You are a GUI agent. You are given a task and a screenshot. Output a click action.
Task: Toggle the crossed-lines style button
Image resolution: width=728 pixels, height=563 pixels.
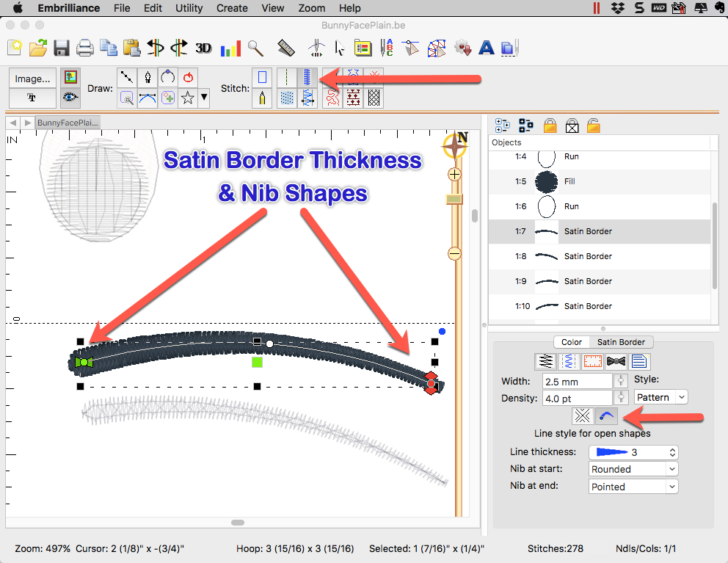[583, 415]
